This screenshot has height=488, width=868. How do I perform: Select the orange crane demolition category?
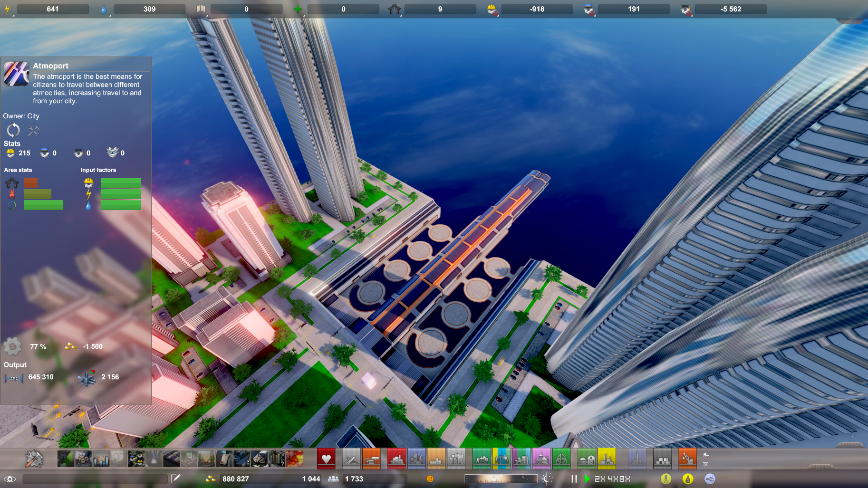click(x=687, y=459)
